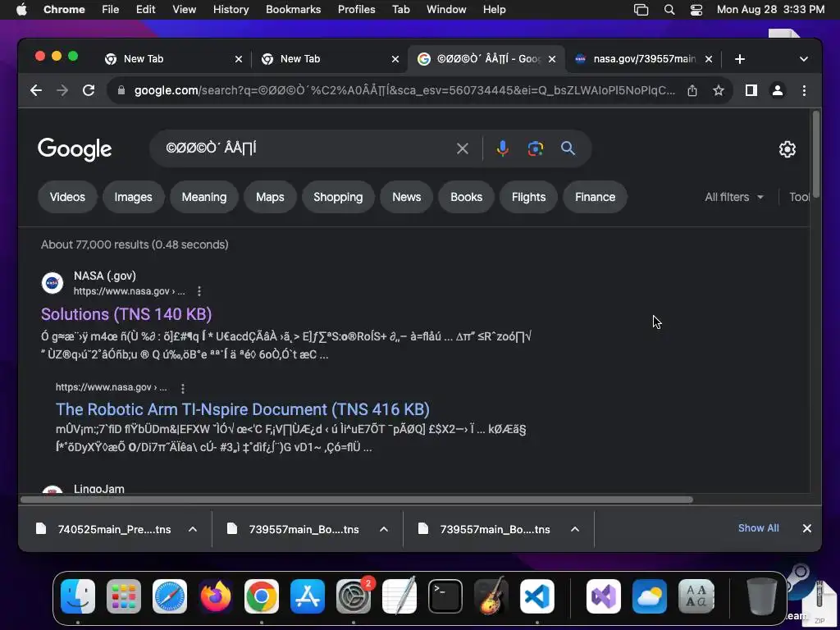840x630 pixels.
Task: Search by image with Google Lens
Action: point(535,148)
